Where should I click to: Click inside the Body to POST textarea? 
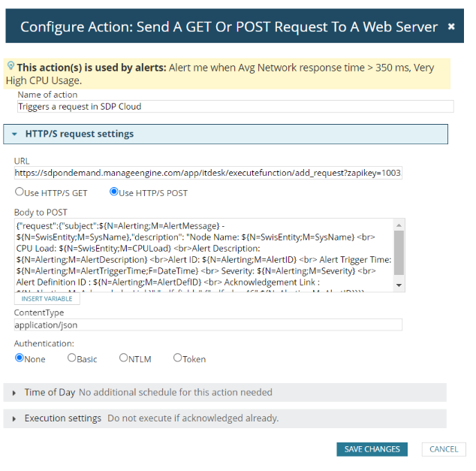204,255
